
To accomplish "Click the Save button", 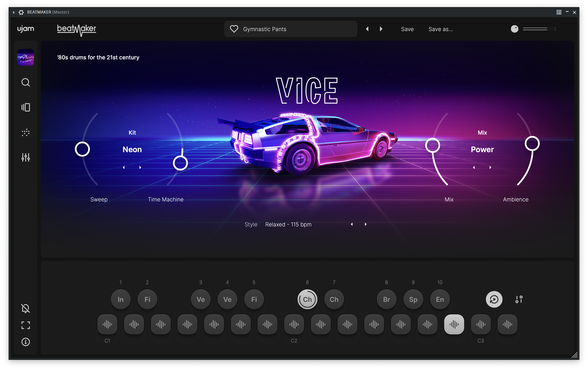I will 407,29.
